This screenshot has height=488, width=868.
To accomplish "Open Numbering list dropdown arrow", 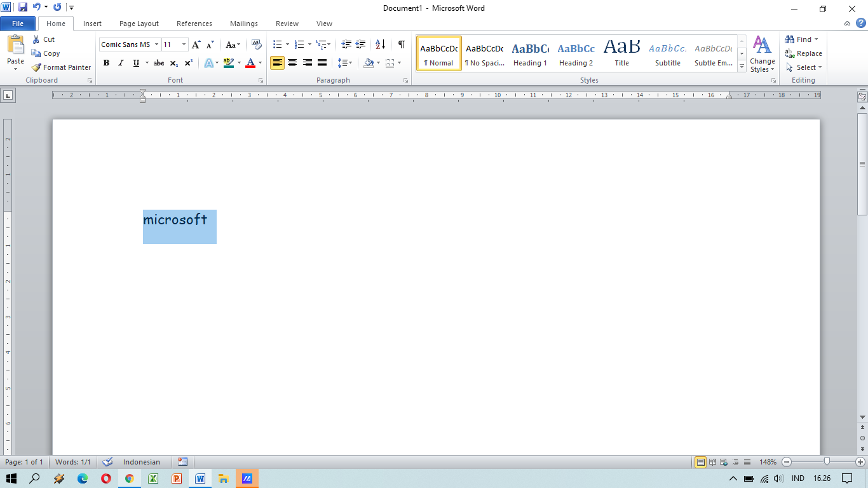I will click(309, 44).
